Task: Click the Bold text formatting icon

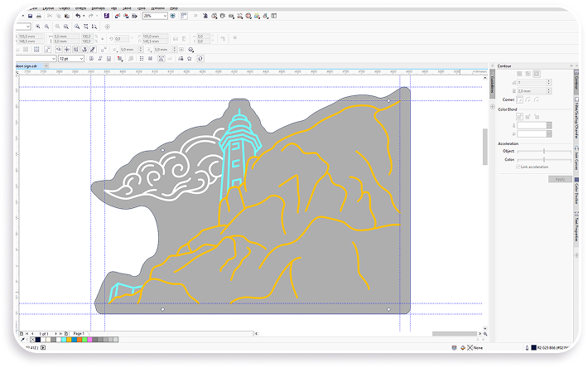Action: coord(91,59)
